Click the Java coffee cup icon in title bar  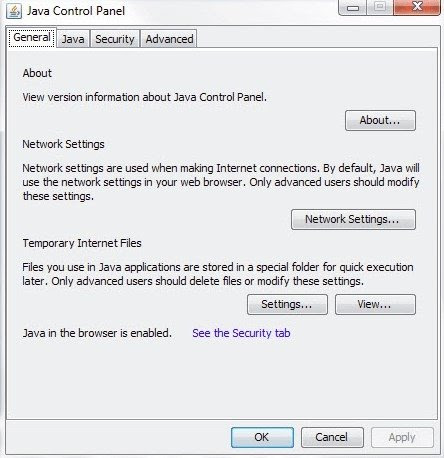(x=14, y=11)
